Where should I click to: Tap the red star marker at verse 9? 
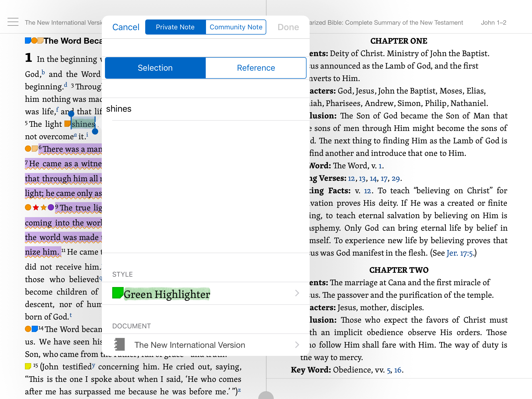tap(36, 207)
